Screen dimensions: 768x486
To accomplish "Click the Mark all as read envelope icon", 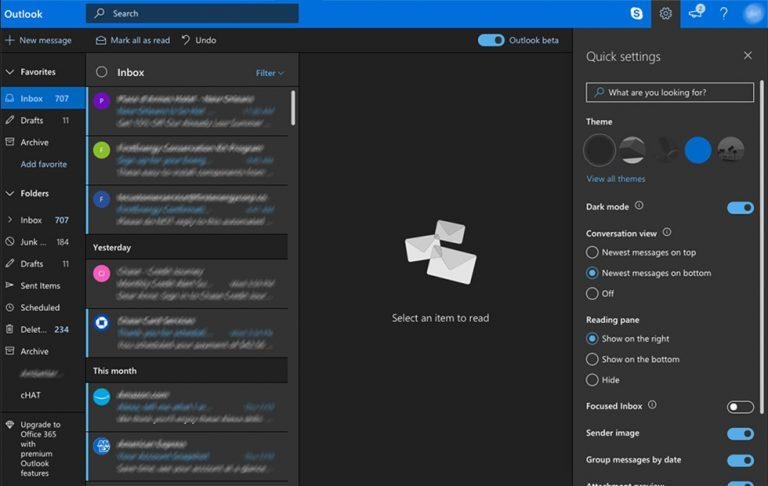I will [x=101, y=40].
